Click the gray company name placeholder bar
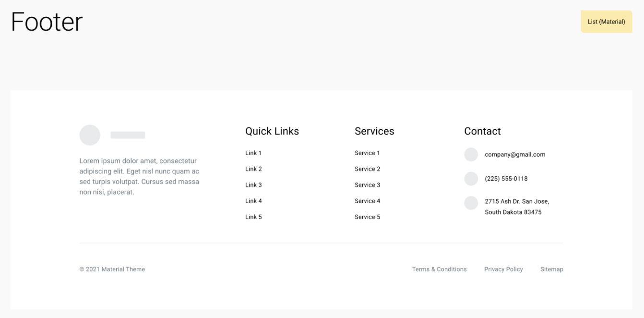The height and width of the screenshot is (318, 644). tap(128, 135)
